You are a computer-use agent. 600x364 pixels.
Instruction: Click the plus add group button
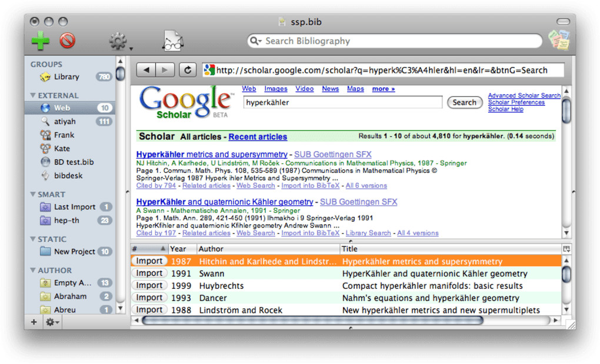pyautogui.click(x=34, y=322)
